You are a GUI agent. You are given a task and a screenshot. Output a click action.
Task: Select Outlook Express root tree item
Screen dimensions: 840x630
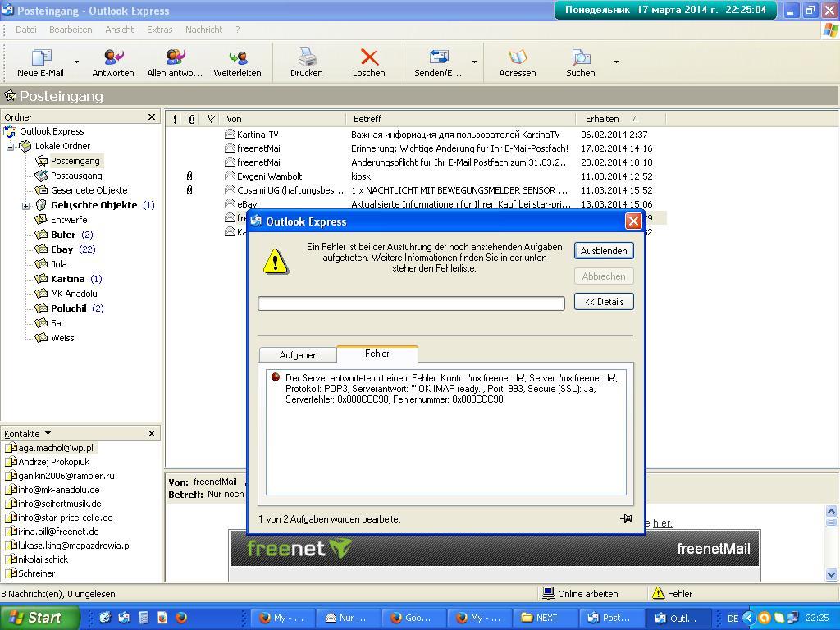pos(44,131)
